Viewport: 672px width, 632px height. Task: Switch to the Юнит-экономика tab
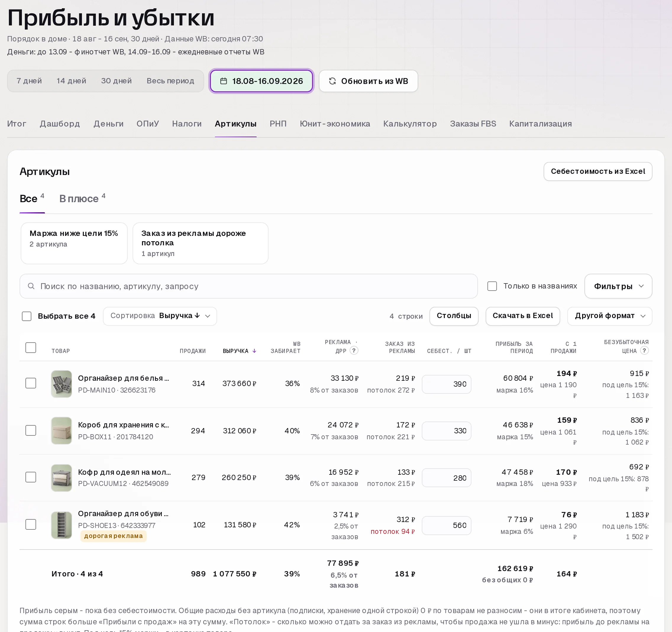[335, 124]
